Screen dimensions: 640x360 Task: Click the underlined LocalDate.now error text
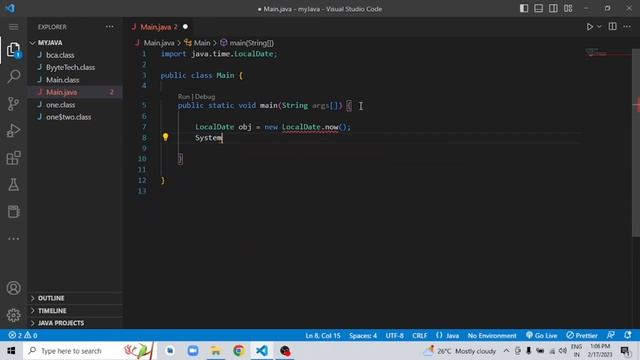(310, 127)
